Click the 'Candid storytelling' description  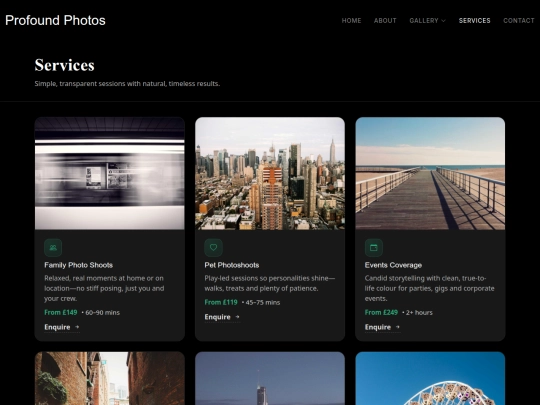[x=429, y=288]
